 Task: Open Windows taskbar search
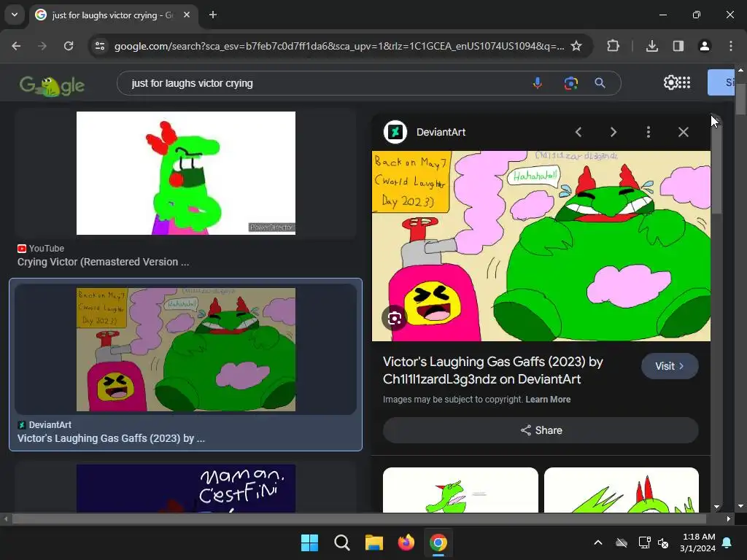341,542
